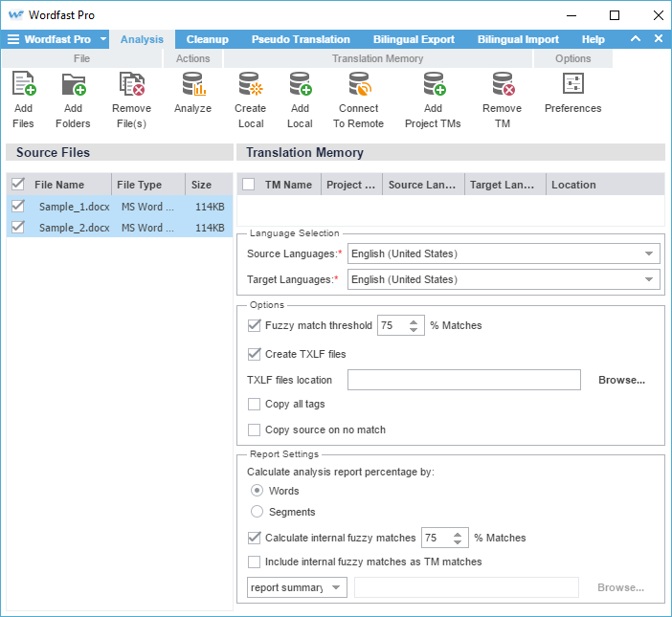Open the Pseudo Translation tab
Viewport: 672px width, 617px height.
click(x=301, y=39)
